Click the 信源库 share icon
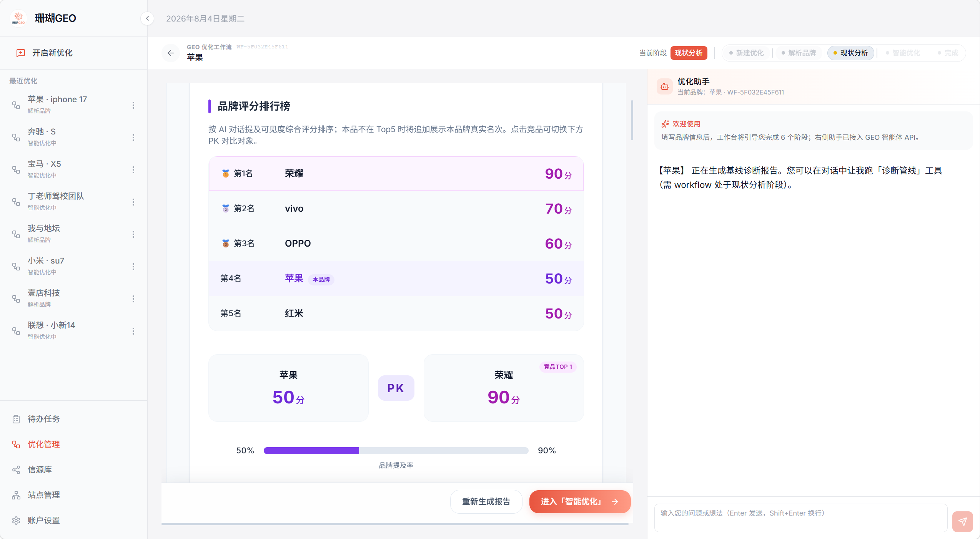 coord(16,470)
